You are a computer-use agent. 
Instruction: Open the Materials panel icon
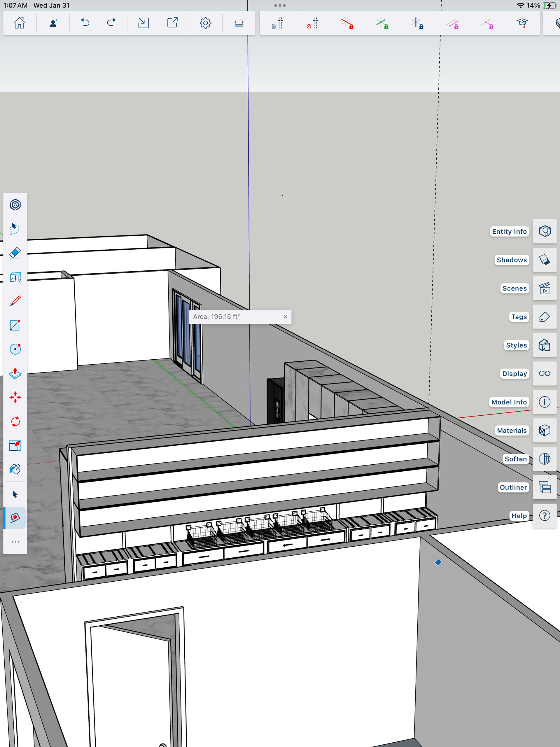(x=544, y=430)
